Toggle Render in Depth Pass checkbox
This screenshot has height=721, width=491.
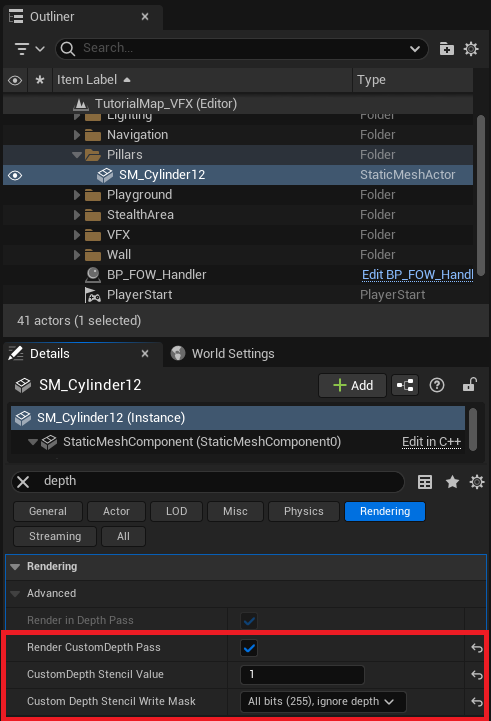pos(249,621)
